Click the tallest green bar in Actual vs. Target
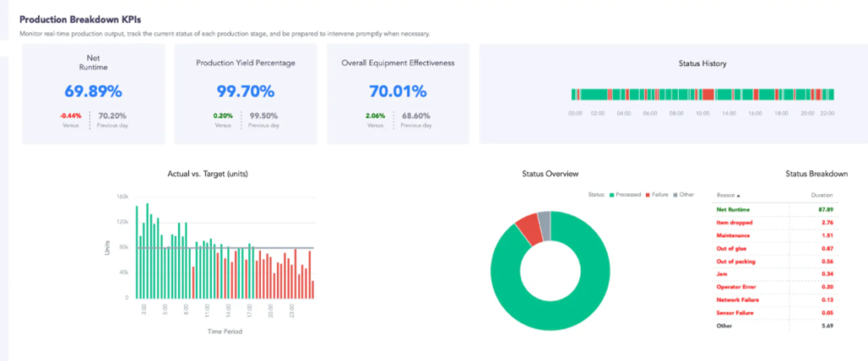Image resolution: width=868 pixels, height=361 pixels. point(147,251)
